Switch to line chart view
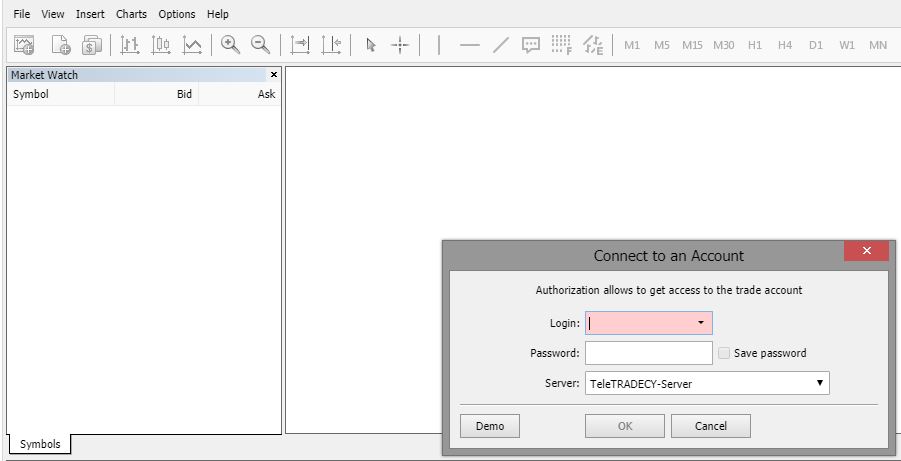This screenshot has height=461, width=901. point(192,45)
